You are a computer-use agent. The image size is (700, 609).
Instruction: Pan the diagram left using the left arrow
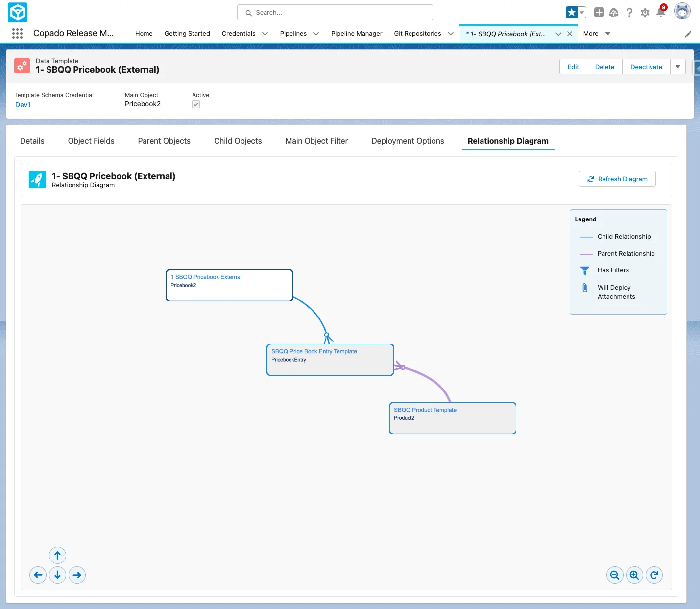tap(38, 575)
